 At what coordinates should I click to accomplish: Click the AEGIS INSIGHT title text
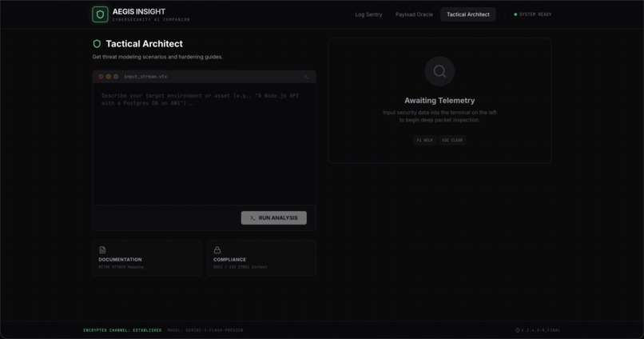click(x=139, y=11)
